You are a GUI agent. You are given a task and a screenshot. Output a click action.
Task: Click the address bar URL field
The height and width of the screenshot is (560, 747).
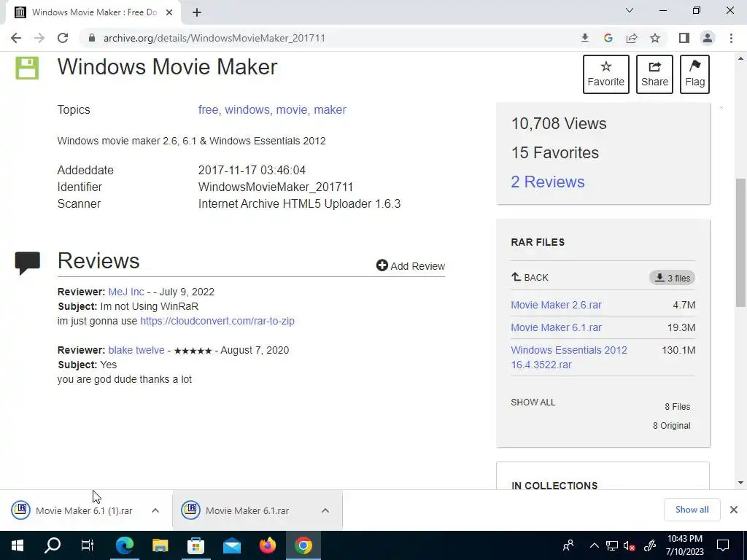pyautogui.click(x=329, y=38)
